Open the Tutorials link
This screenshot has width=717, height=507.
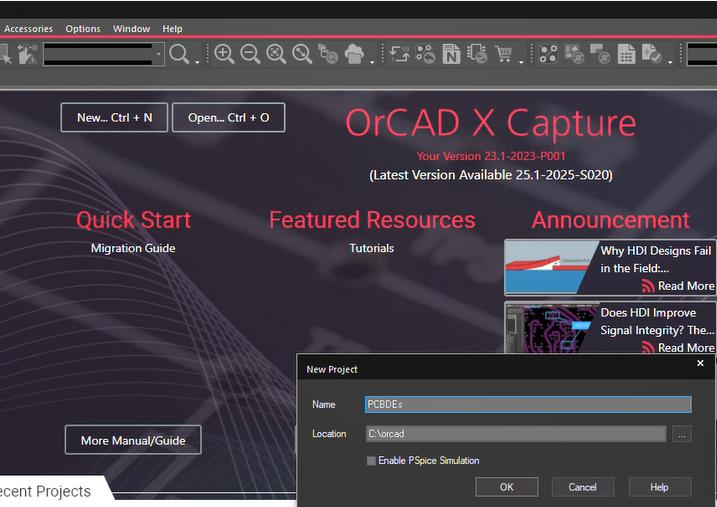372,248
